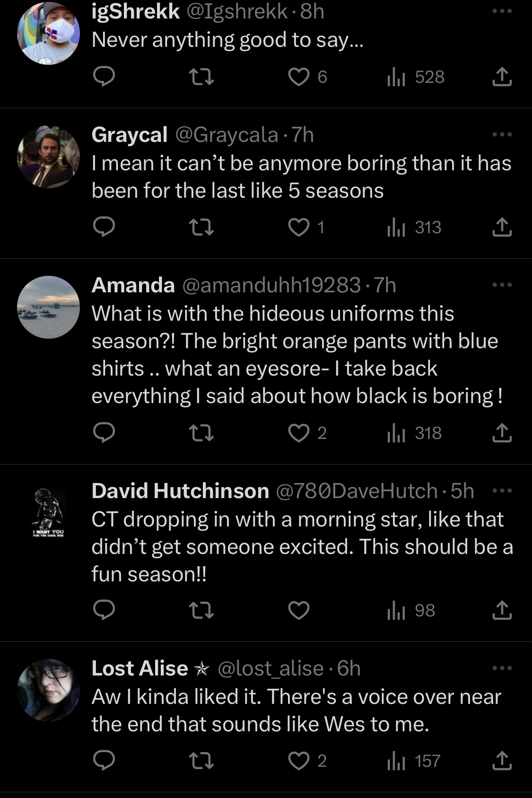This screenshot has width=532, height=798.
Task: View analytics on Lost Alise's tweet
Action: (x=414, y=761)
